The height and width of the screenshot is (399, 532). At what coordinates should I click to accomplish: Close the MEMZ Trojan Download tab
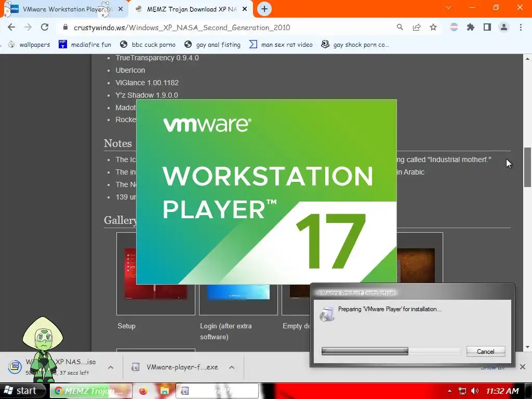pos(245,9)
